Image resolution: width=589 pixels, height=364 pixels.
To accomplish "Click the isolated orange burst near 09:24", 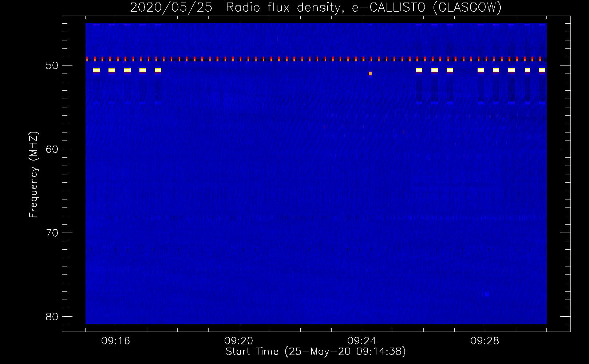I will pyautogui.click(x=370, y=74).
